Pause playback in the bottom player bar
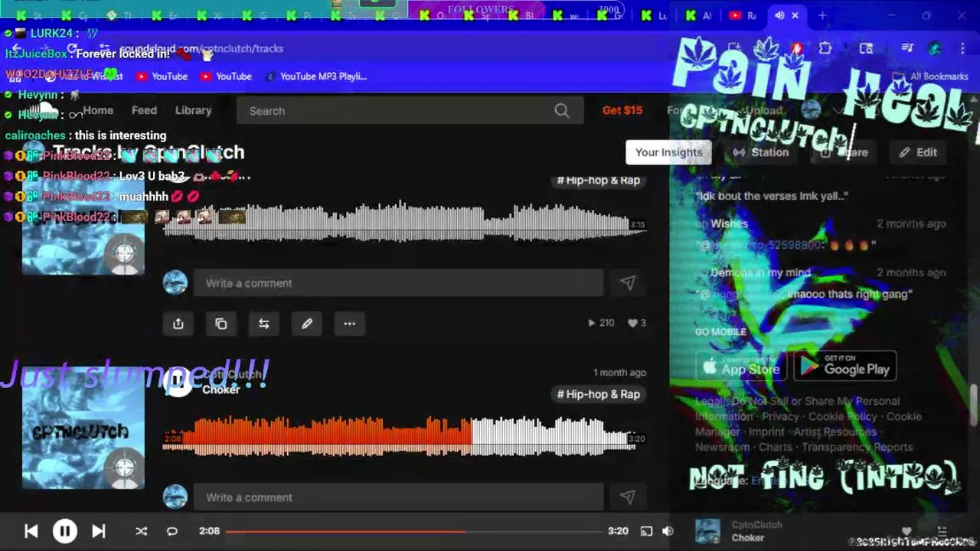980x551 pixels. point(65,531)
